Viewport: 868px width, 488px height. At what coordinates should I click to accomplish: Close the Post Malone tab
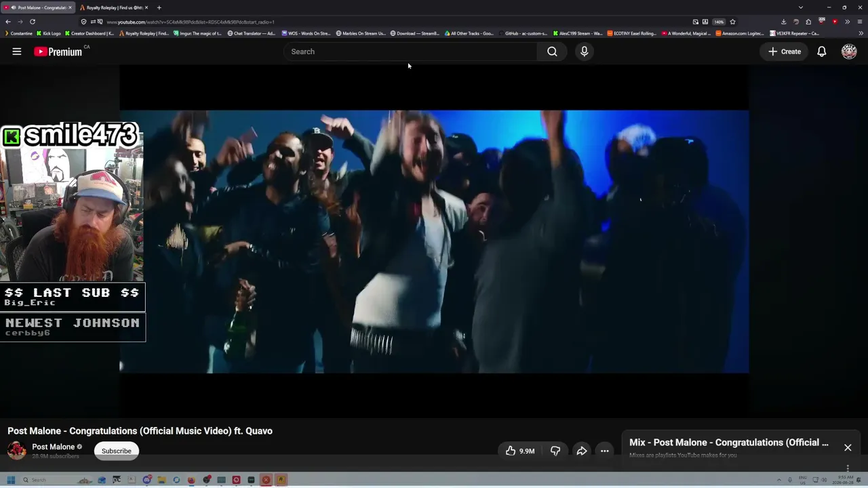(x=70, y=7)
